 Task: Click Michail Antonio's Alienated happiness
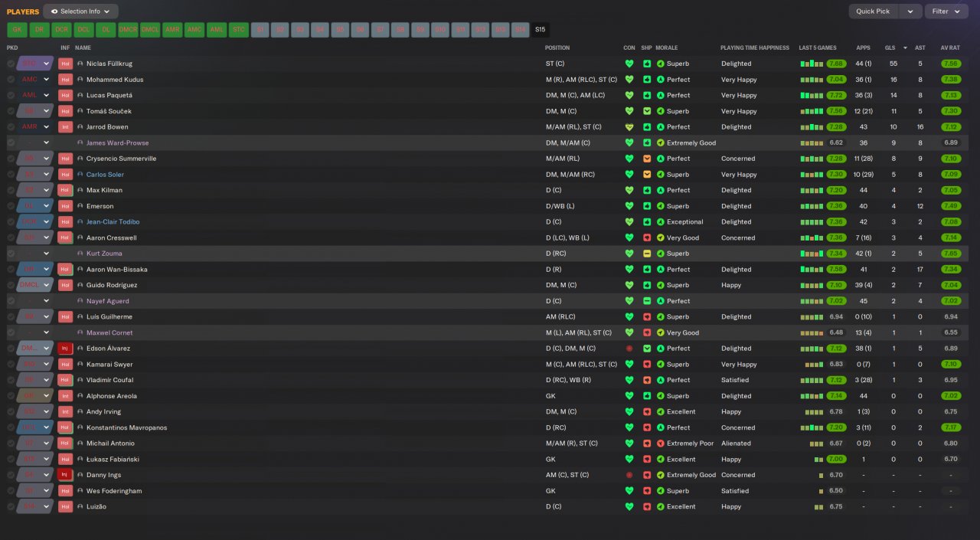tap(736, 443)
